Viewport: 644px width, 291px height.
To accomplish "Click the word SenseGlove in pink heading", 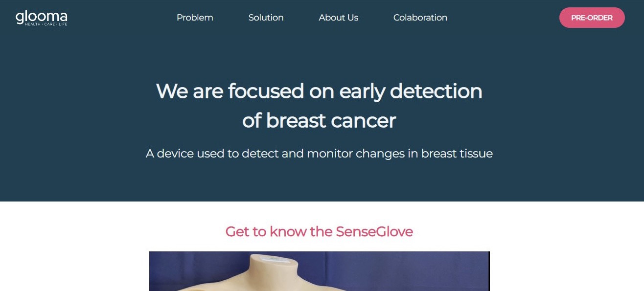I will [x=374, y=231].
